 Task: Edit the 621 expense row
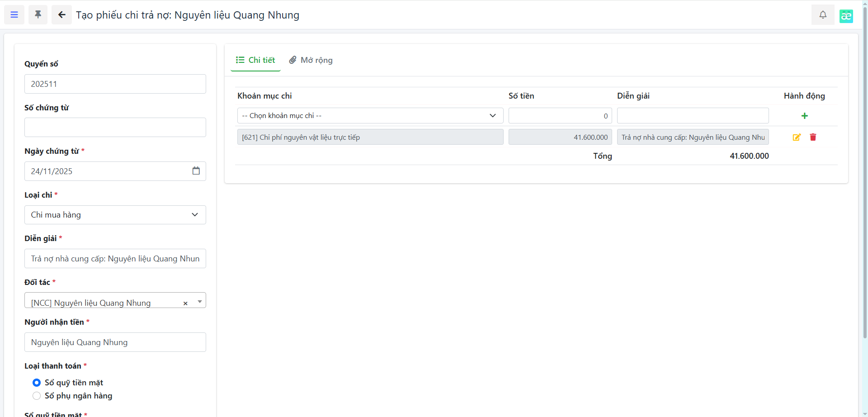click(797, 137)
